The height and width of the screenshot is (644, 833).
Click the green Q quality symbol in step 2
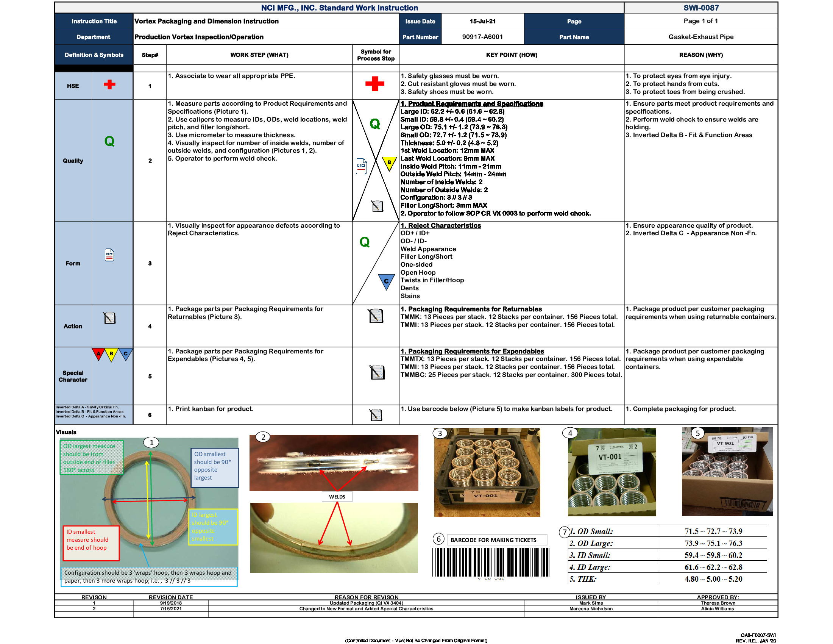tap(375, 124)
